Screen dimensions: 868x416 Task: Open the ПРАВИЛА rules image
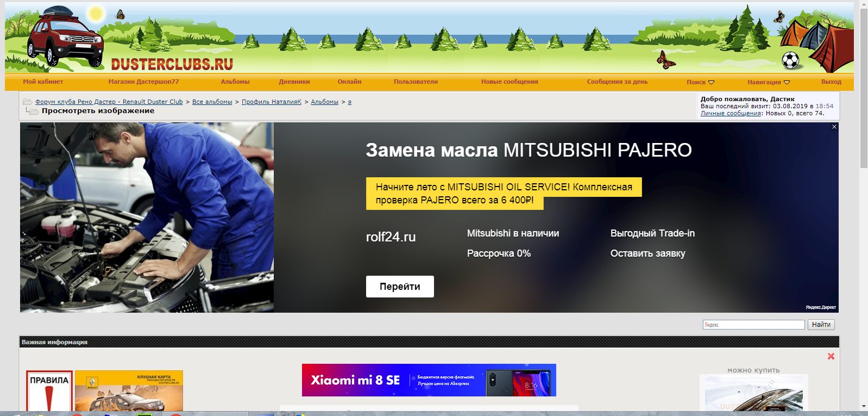49,391
